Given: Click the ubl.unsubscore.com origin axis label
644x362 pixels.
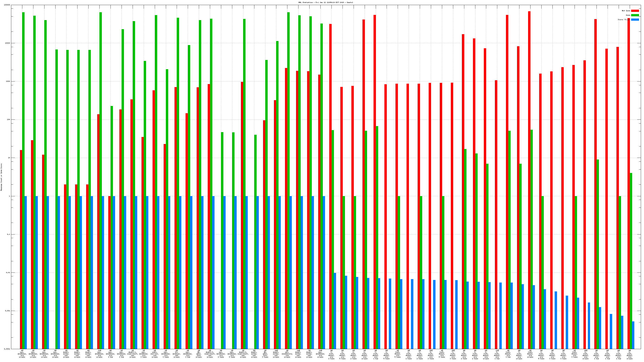Looking at the screenshot, I should pyautogui.click(x=287, y=354).
